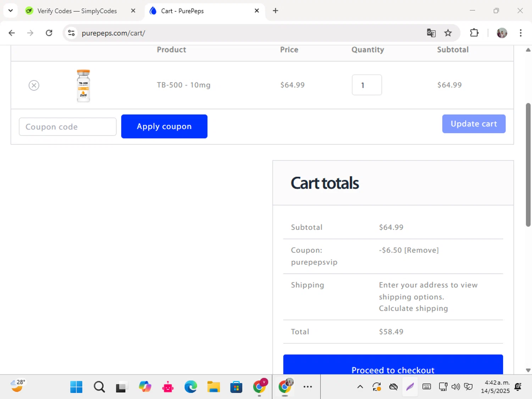Open pink robot app on taskbar
Image resolution: width=532 pixels, height=399 pixels.
(x=168, y=387)
